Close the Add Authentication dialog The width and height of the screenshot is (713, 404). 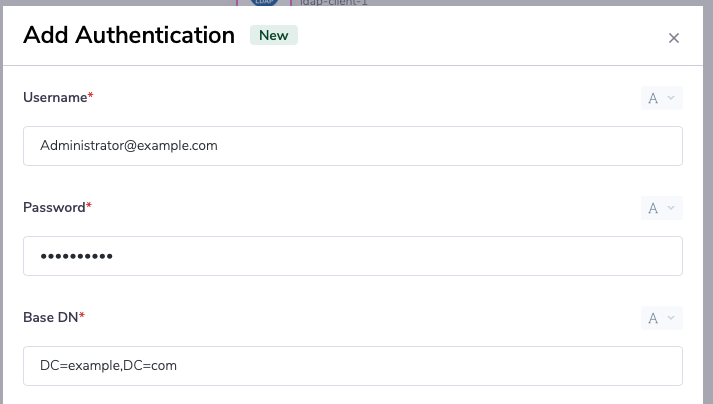[x=673, y=38]
